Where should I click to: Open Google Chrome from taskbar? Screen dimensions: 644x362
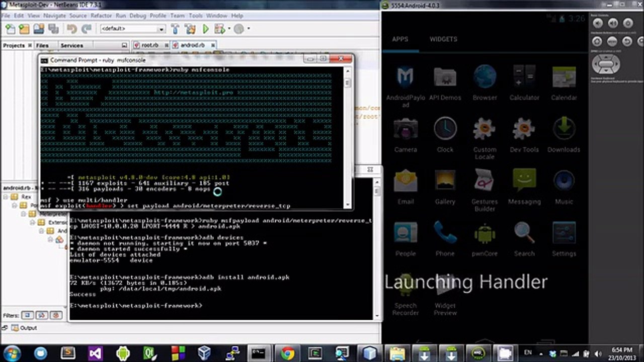pyautogui.click(x=288, y=353)
